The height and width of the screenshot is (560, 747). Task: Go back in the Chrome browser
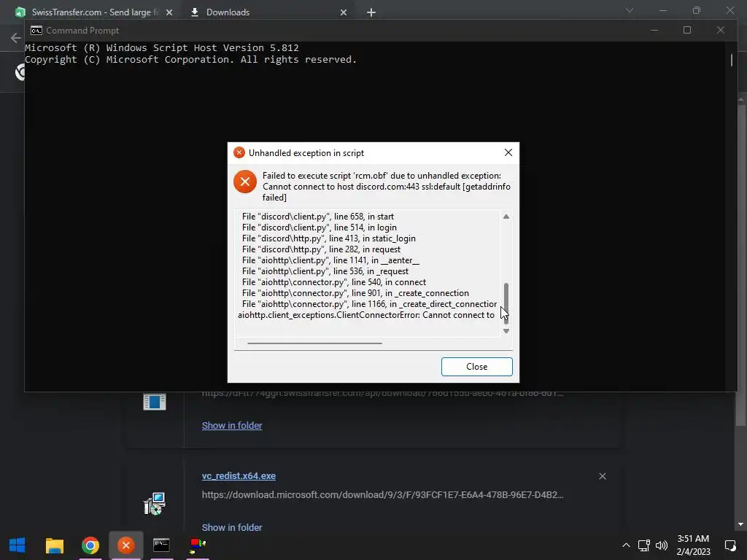(16, 38)
